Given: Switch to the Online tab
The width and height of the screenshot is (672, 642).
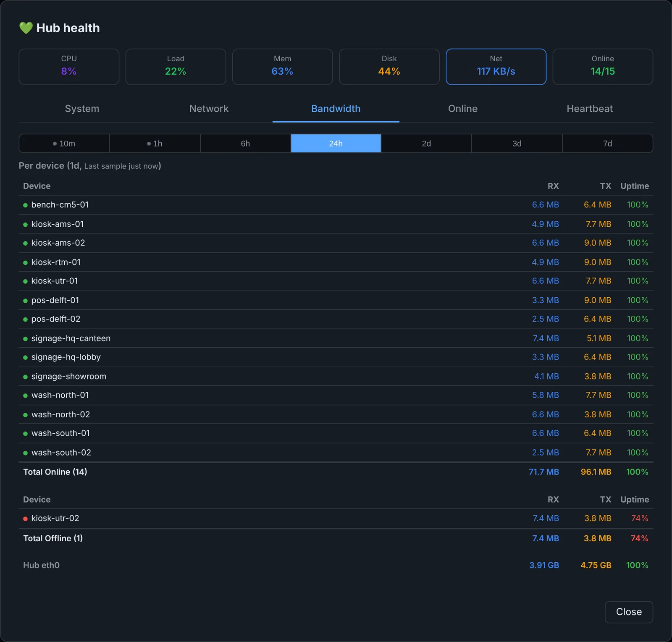Looking at the screenshot, I should click(x=462, y=109).
